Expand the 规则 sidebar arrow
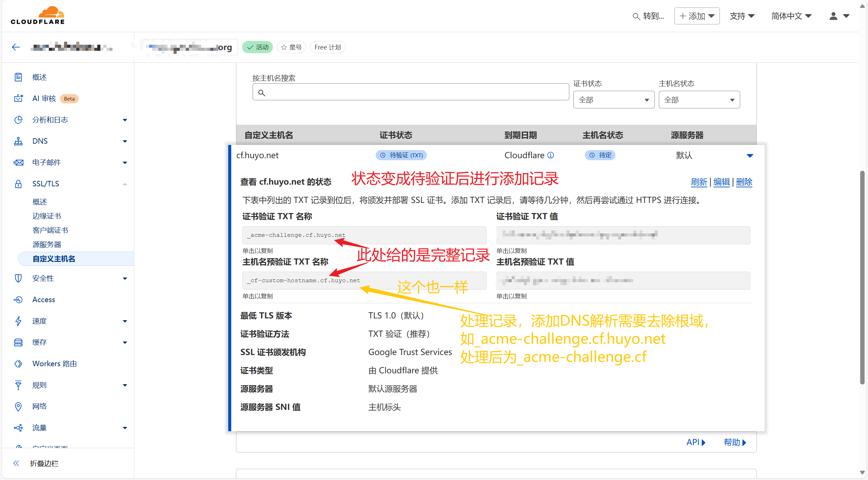The image size is (868, 480). pyautogui.click(x=125, y=385)
